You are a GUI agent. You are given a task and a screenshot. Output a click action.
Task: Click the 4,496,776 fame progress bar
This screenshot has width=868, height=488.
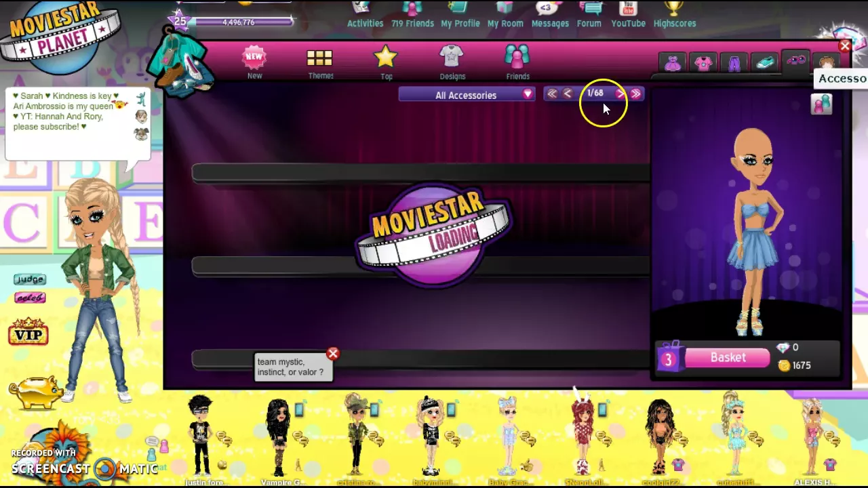243,22
